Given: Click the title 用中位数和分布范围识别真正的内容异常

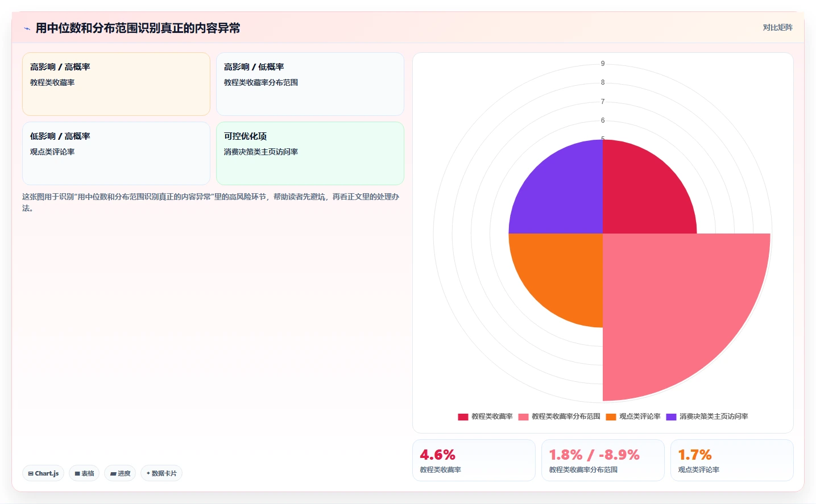Looking at the screenshot, I should point(138,28).
